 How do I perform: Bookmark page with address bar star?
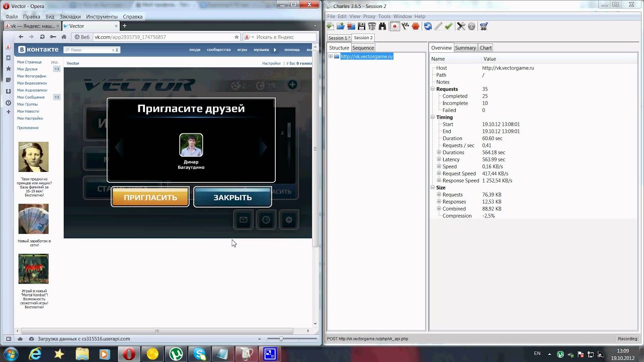pos(236,37)
